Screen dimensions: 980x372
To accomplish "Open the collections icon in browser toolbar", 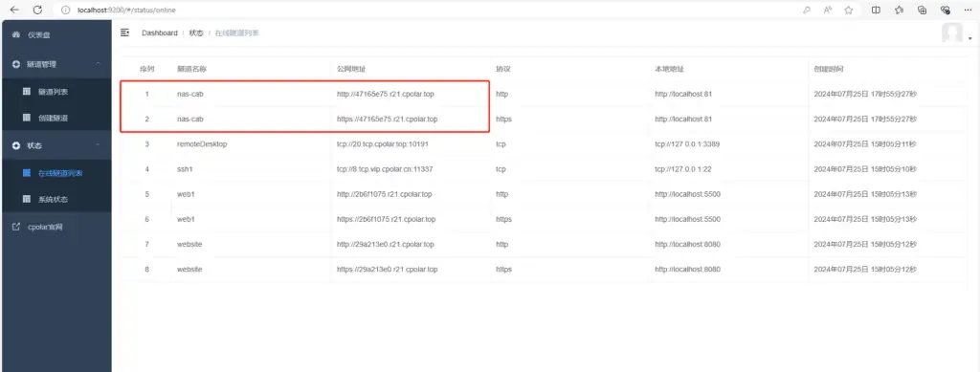I will (922, 10).
